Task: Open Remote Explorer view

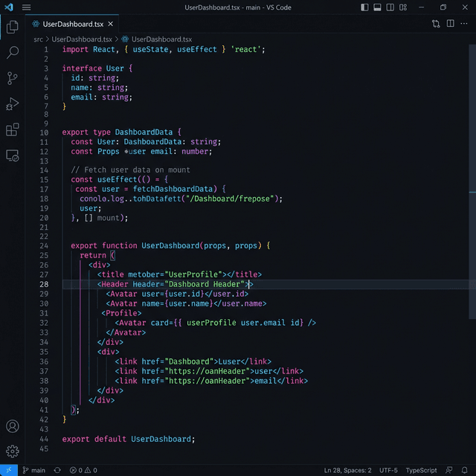Action: pyautogui.click(x=12, y=155)
